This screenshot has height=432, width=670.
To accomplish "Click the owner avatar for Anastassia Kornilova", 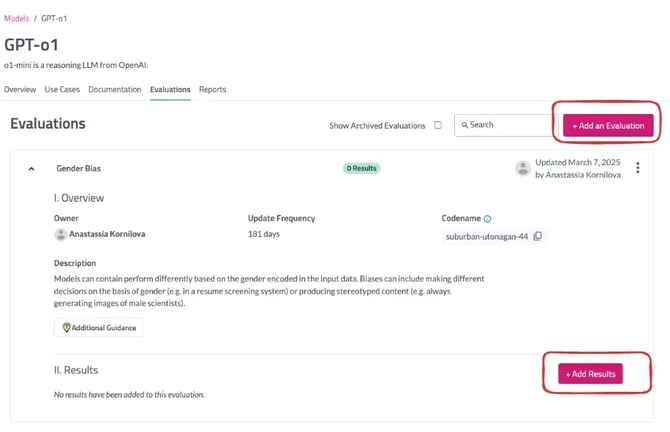I will [61, 234].
